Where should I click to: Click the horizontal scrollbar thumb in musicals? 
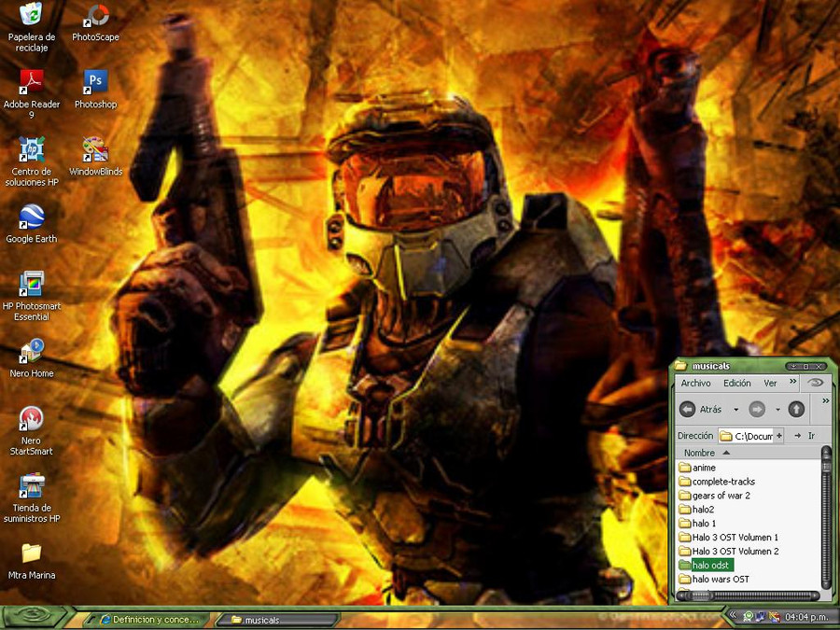click(701, 595)
